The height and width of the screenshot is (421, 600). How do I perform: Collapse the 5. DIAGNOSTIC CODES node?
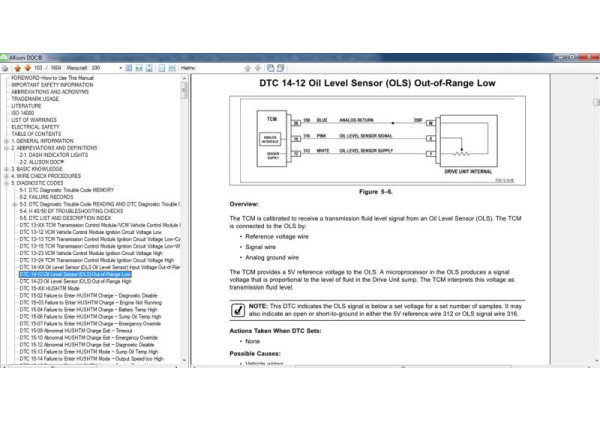[6, 183]
